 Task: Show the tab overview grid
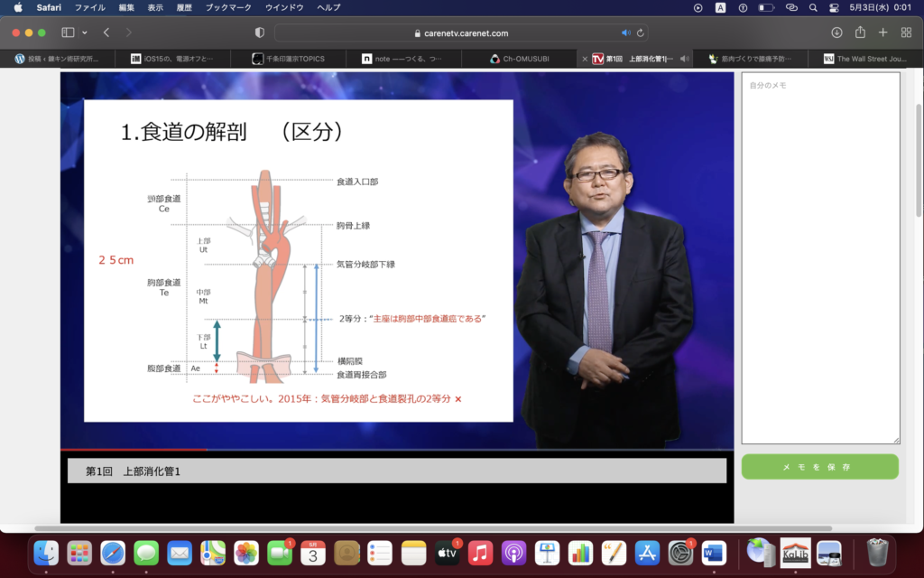906,33
